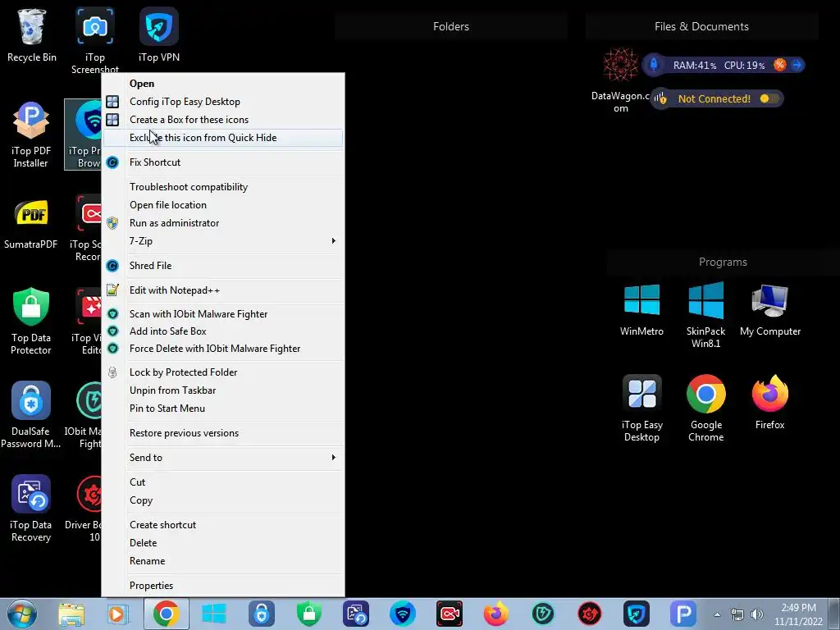The image size is (840, 630).
Task: Select the Top Data Protector icon
Action: pyautogui.click(x=31, y=321)
